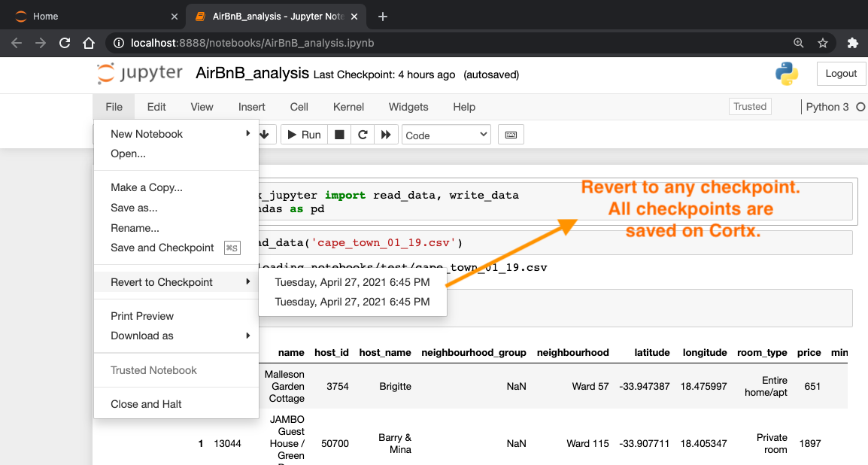Image resolution: width=868 pixels, height=465 pixels.
Task: Expand the Download as submenu
Action: pyautogui.click(x=176, y=336)
